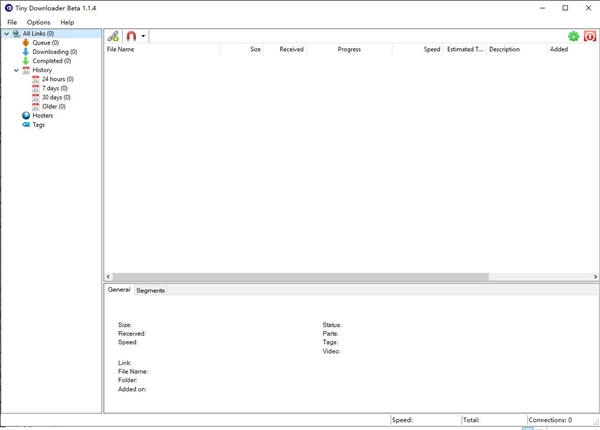This screenshot has width=600, height=430.
Task: Click the red magnet clipboard monitor icon
Action: pyautogui.click(x=131, y=36)
